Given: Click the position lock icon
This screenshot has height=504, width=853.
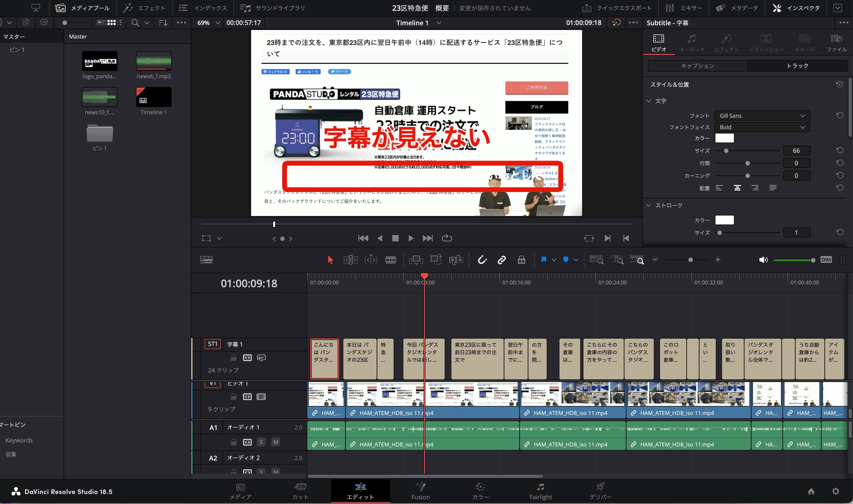Looking at the screenshot, I should pyautogui.click(x=521, y=260).
